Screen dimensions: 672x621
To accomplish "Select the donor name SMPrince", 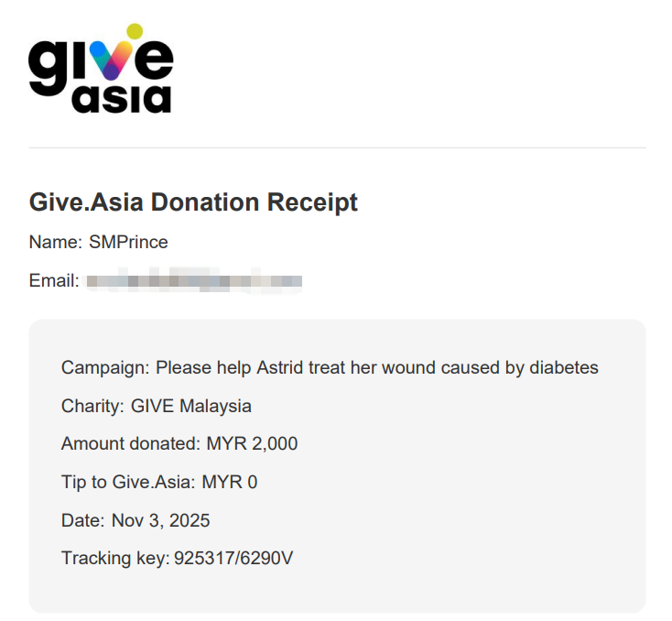I will tap(128, 243).
